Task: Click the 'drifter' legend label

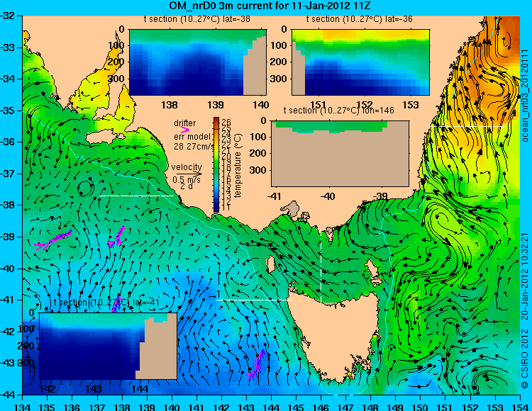Action: click(x=185, y=123)
